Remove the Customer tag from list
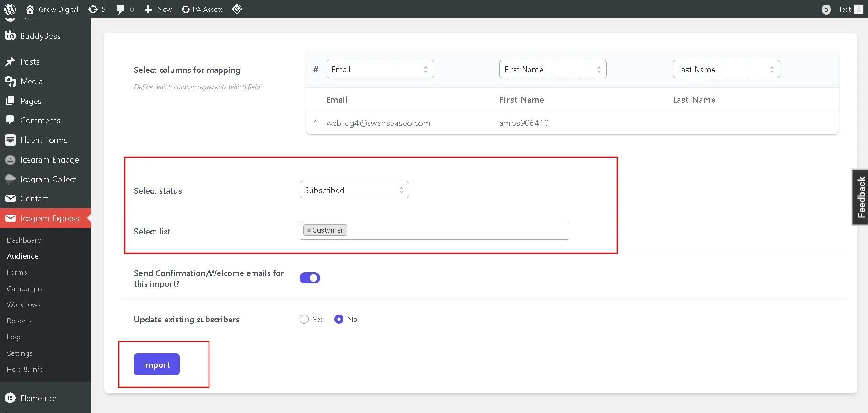This screenshot has width=868, height=413. click(x=309, y=230)
